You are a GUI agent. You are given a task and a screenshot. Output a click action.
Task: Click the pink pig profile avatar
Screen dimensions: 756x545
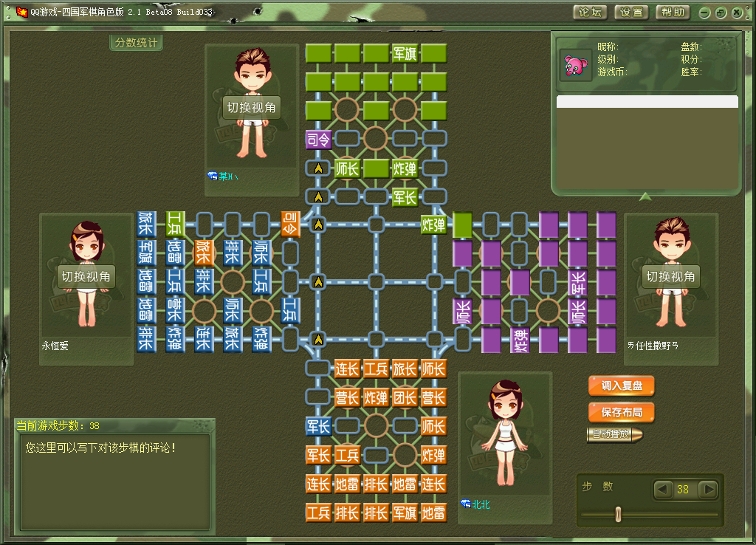click(576, 66)
